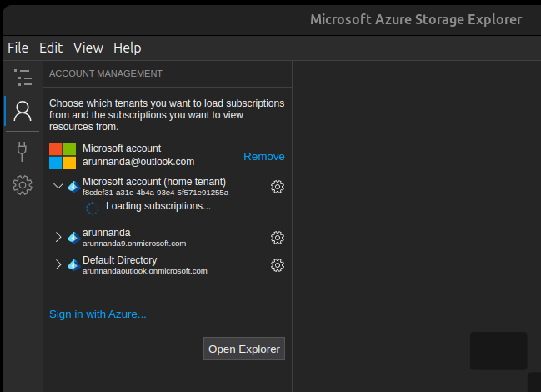The height and width of the screenshot is (392, 541).
Task: Expand the Default Directory tenant
Action: (58, 264)
